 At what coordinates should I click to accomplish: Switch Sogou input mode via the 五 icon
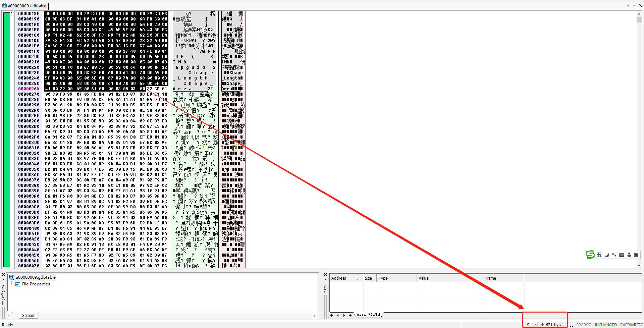pyautogui.click(x=599, y=255)
